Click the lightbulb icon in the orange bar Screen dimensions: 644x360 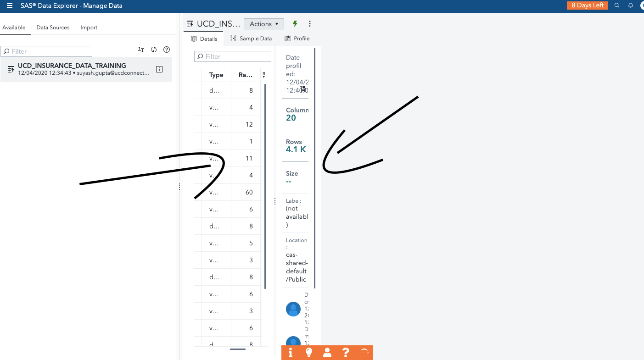308,353
